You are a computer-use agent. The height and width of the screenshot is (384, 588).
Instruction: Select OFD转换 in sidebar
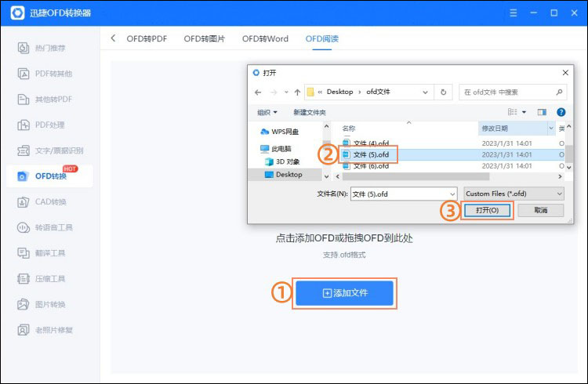(x=49, y=176)
